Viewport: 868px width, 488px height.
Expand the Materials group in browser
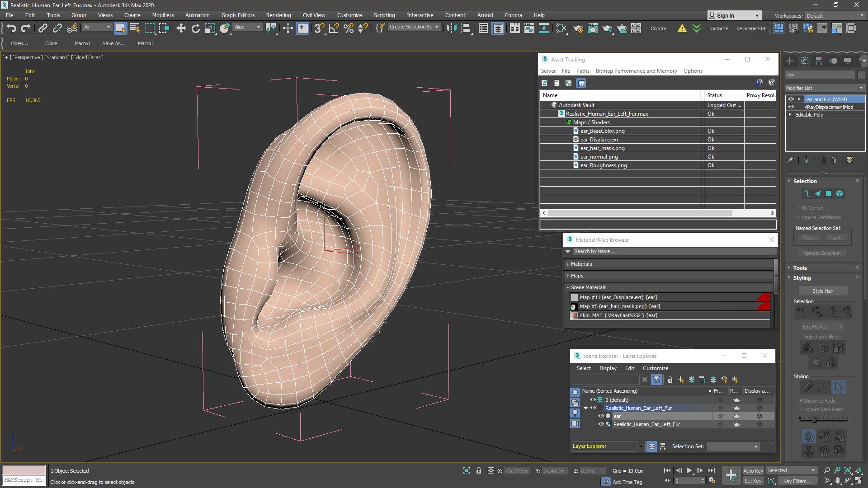(580, 264)
